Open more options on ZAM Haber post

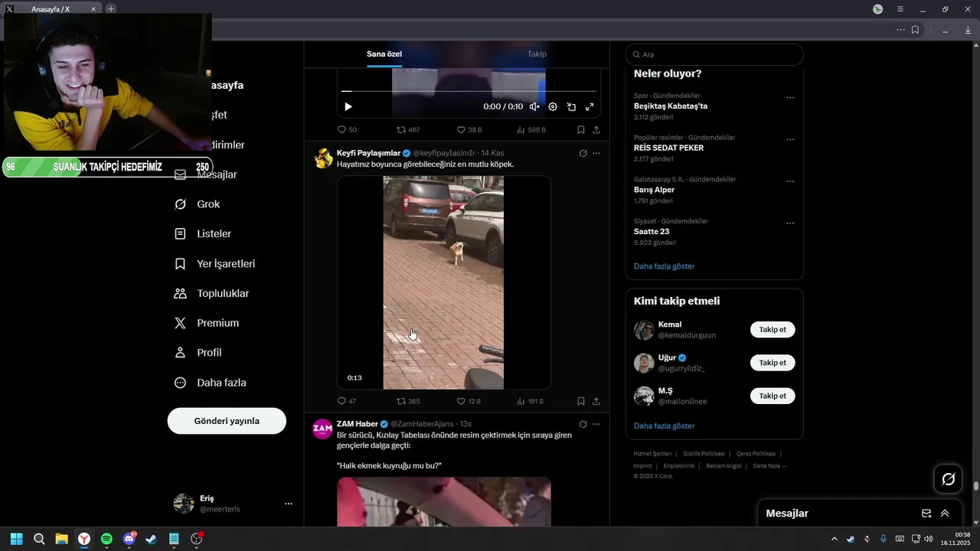596,424
